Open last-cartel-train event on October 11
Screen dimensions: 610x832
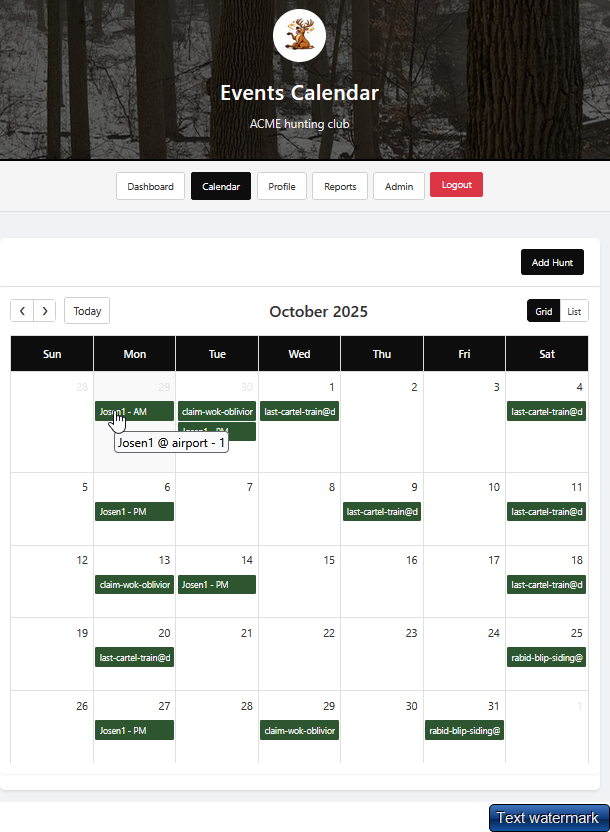pos(546,512)
